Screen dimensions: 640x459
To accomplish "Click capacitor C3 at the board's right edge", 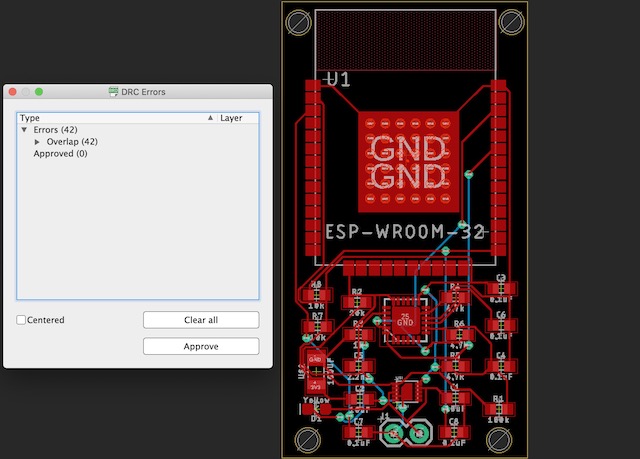I will click(x=501, y=288).
